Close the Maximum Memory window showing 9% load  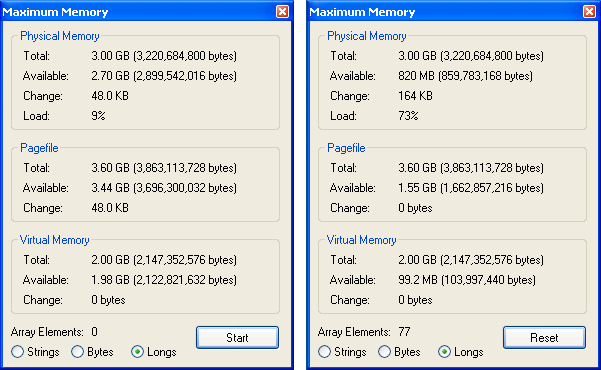(282, 12)
